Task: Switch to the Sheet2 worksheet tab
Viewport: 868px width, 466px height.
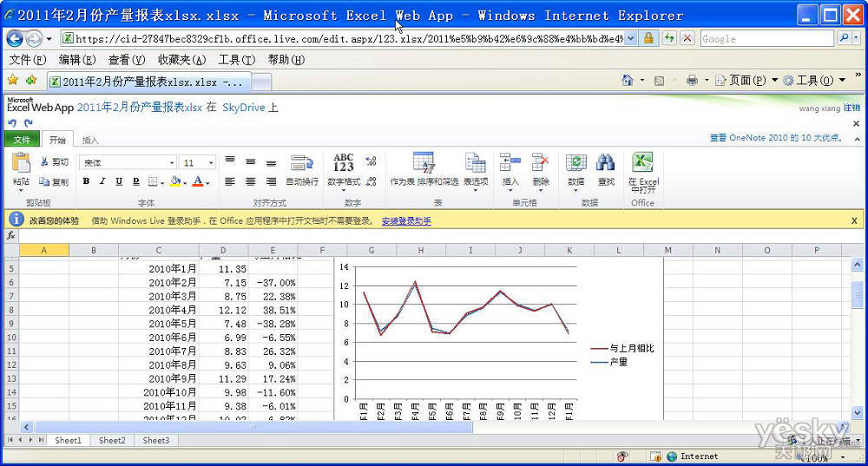Action: 112,441
